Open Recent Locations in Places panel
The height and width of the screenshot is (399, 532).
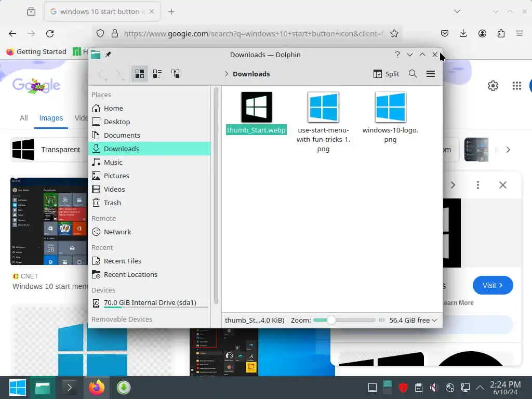point(149,275)
